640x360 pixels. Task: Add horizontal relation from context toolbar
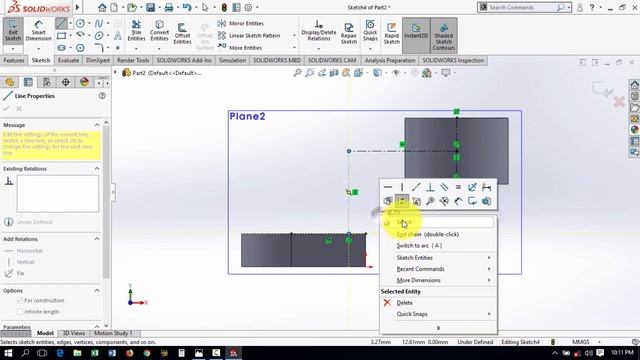tap(388, 187)
